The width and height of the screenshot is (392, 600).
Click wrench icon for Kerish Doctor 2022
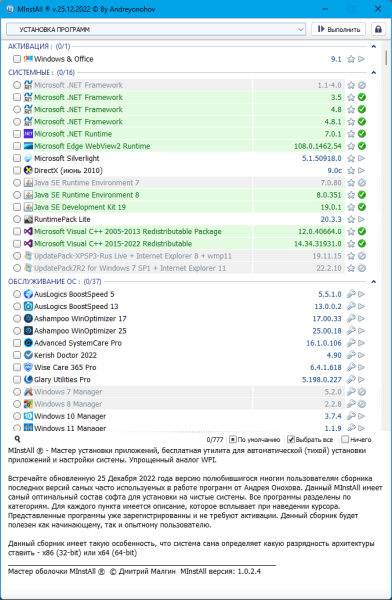click(x=351, y=355)
